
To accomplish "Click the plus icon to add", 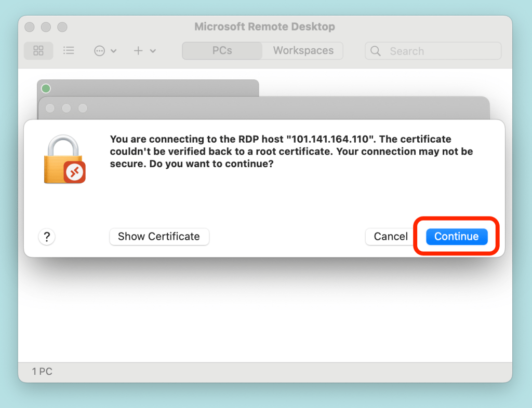I will (138, 51).
